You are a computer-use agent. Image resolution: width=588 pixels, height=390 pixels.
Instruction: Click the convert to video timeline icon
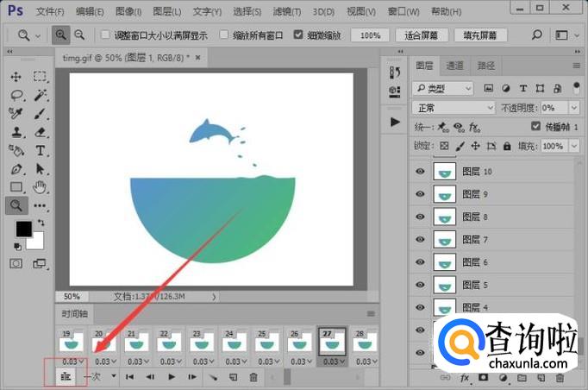(x=64, y=376)
